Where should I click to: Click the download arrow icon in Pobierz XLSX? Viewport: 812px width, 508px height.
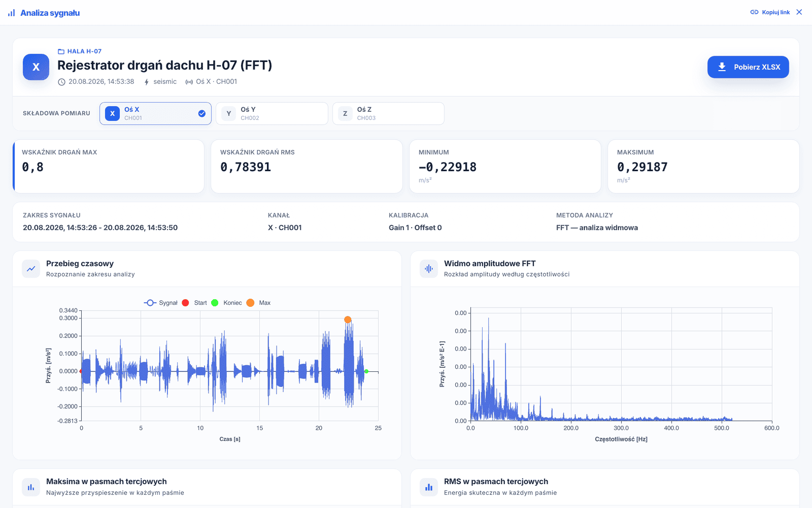pyautogui.click(x=722, y=67)
